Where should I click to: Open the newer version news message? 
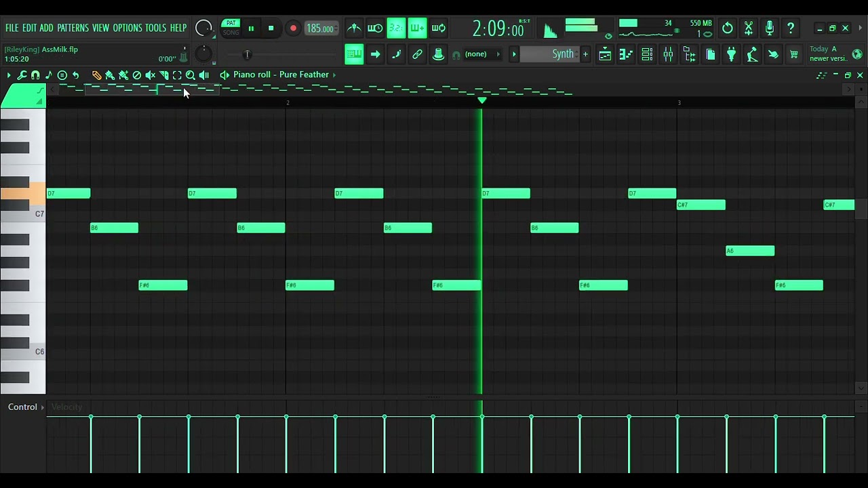pyautogui.click(x=827, y=54)
